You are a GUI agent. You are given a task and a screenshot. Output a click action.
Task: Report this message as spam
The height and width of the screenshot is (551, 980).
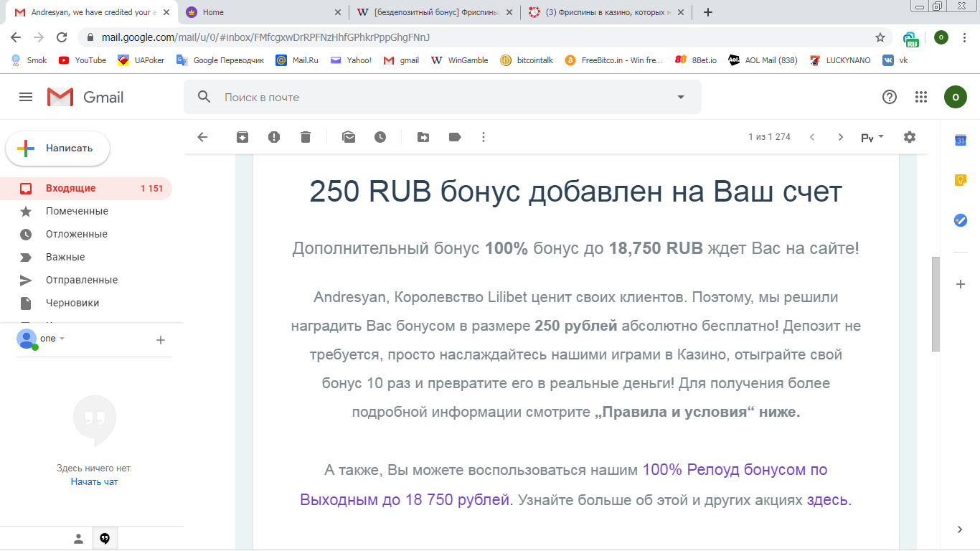pyautogui.click(x=273, y=136)
